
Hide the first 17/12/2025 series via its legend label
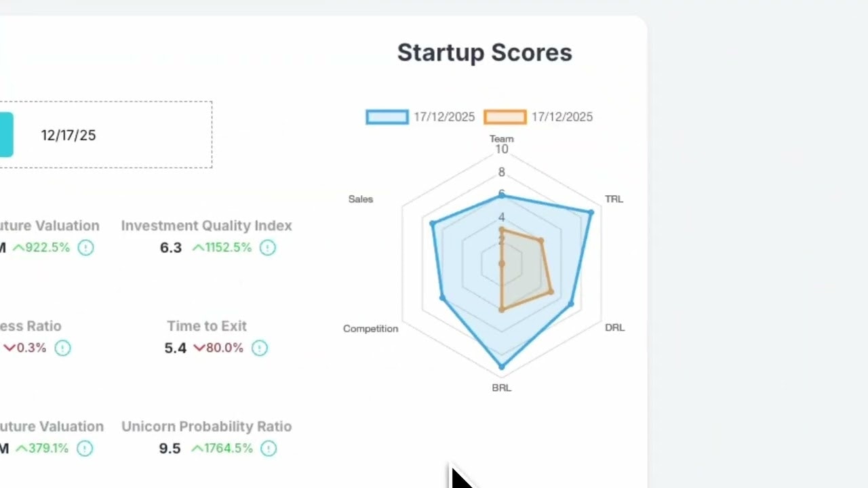tap(443, 117)
